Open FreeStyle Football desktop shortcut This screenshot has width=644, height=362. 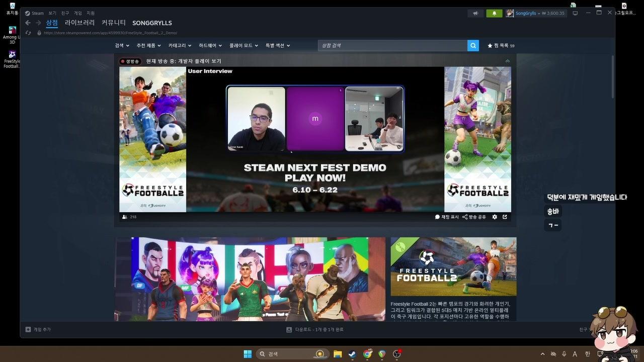coord(12,59)
